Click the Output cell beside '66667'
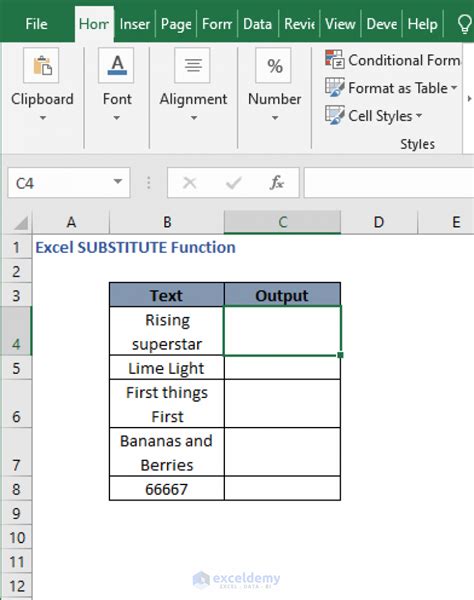 (x=282, y=489)
